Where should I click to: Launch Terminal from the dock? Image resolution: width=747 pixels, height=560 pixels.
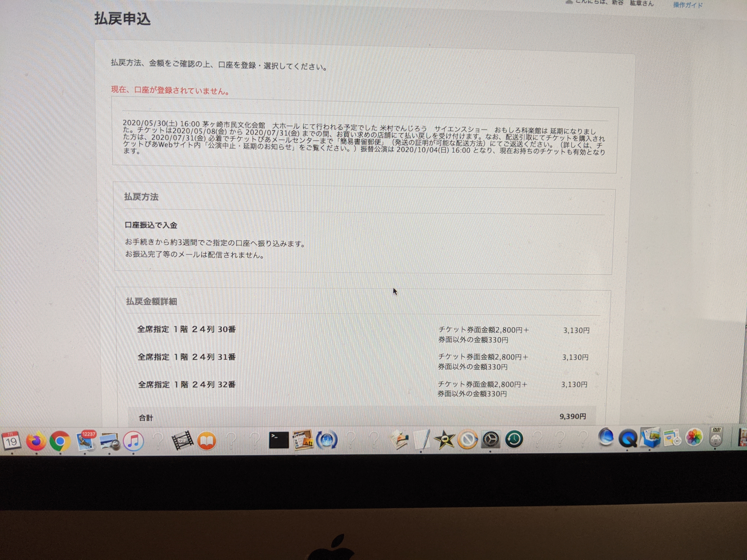(279, 440)
